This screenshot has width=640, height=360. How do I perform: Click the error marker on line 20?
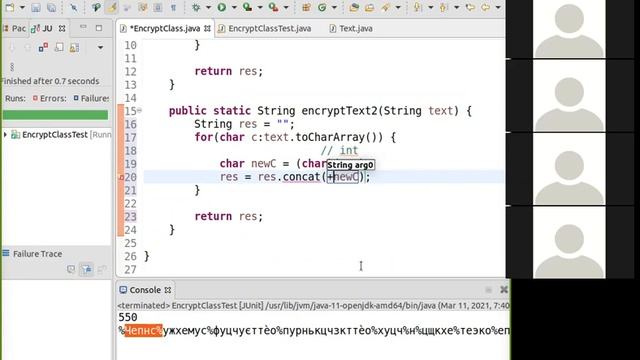(x=121, y=178)
